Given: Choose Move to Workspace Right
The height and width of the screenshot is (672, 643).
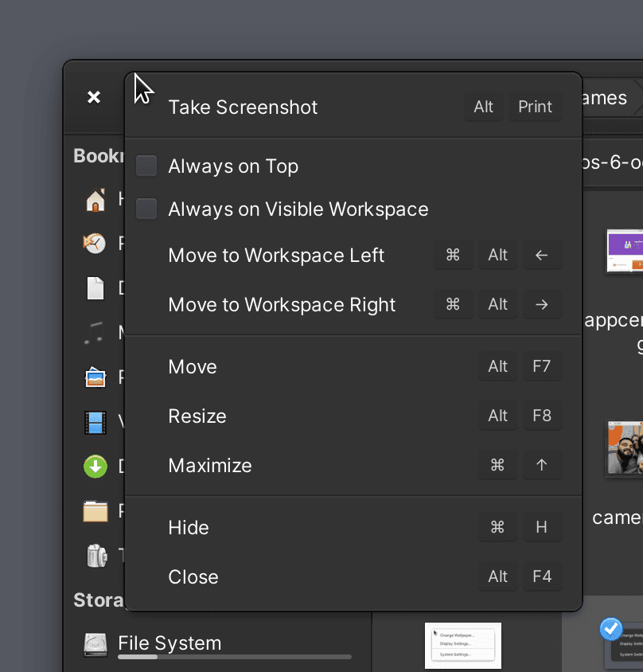Looking at the screenshot, I should pos(281,304).
